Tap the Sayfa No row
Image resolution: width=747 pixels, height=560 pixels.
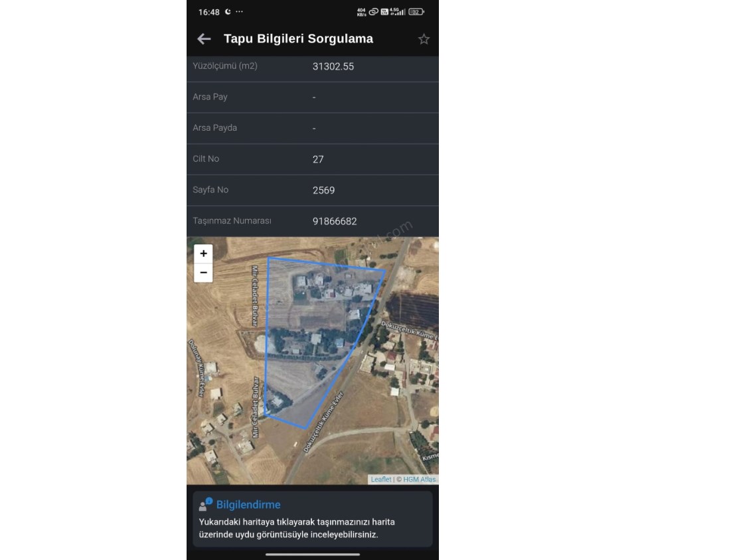(x=313, y=190)
